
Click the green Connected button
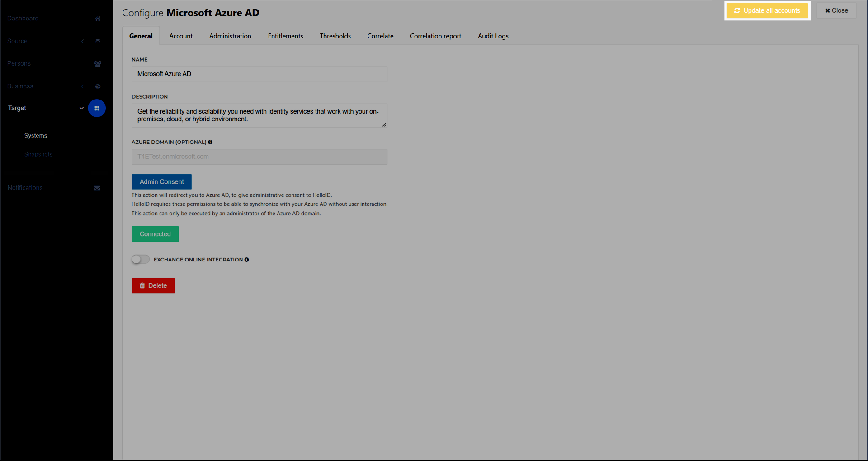point(155,234)
